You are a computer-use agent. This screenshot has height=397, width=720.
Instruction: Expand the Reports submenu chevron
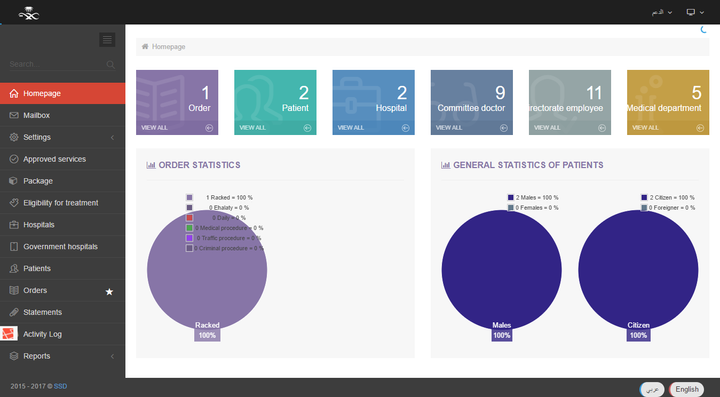112,357
